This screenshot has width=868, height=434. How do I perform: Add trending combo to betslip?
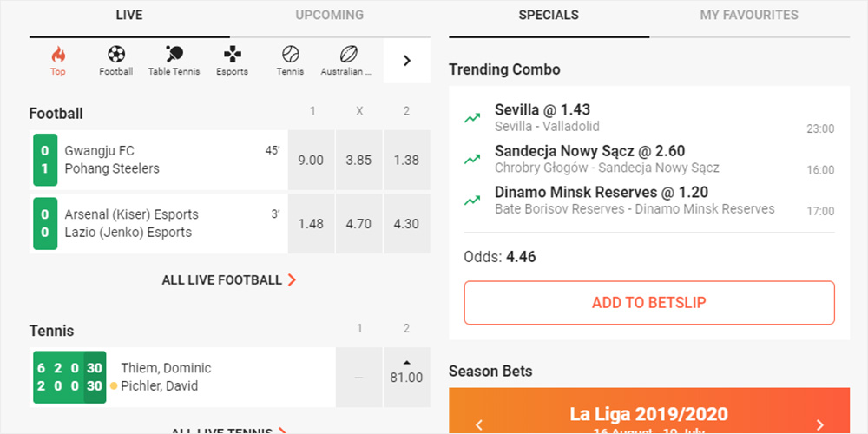click(649, 303)
